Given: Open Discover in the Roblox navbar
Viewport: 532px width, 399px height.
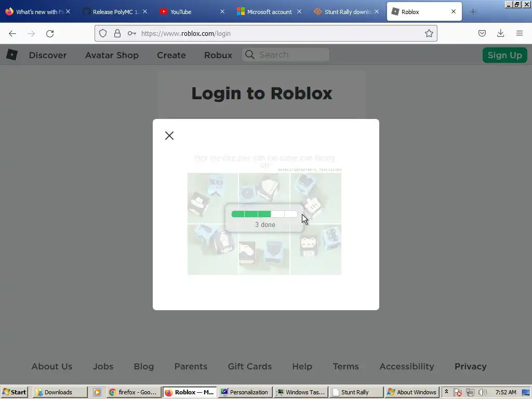Looking at the screenshot, I should [47, 55].
